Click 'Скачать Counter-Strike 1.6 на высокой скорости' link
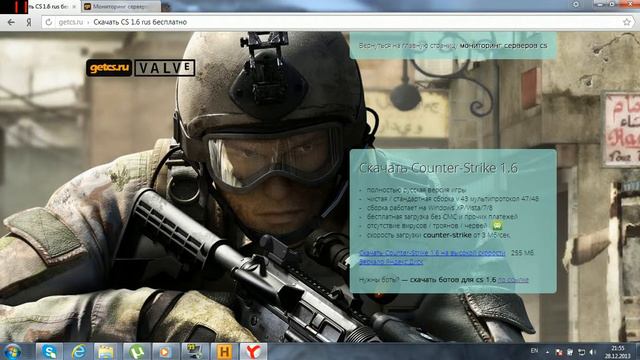 432,253
